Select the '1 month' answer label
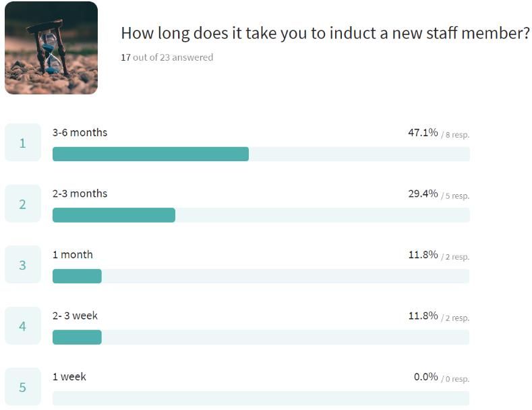 73,254
